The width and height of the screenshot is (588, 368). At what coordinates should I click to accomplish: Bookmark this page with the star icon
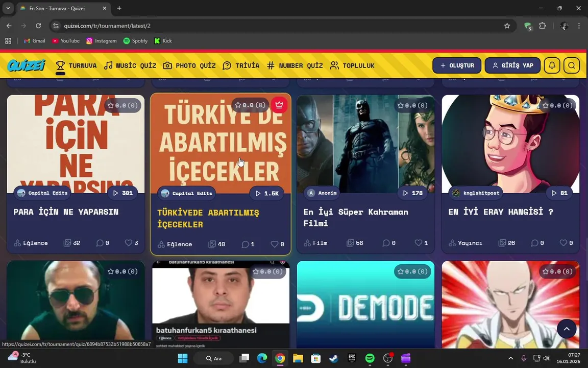[x=507, y=26]
